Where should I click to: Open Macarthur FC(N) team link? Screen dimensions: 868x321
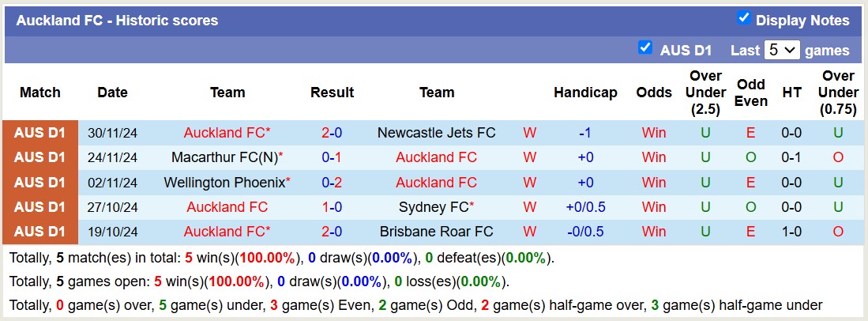click(224, 157)
